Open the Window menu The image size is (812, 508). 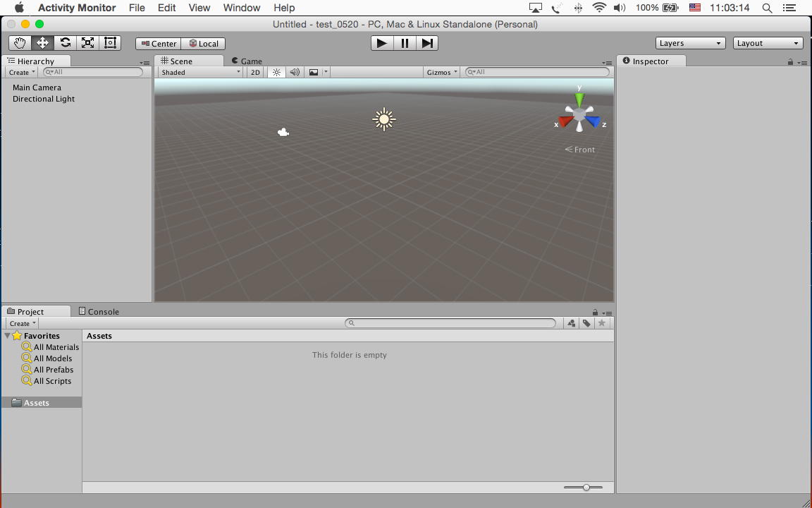[x=241, y=8]
